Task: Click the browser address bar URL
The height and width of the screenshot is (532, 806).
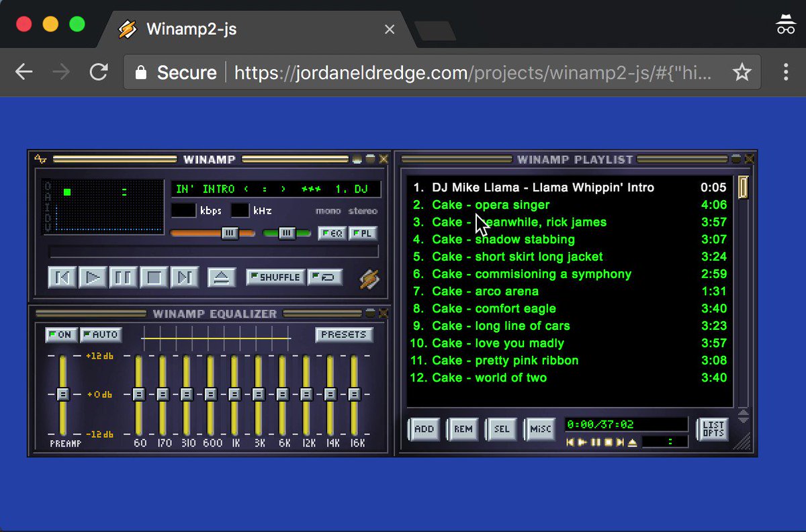Action: [x=473, y=73]
